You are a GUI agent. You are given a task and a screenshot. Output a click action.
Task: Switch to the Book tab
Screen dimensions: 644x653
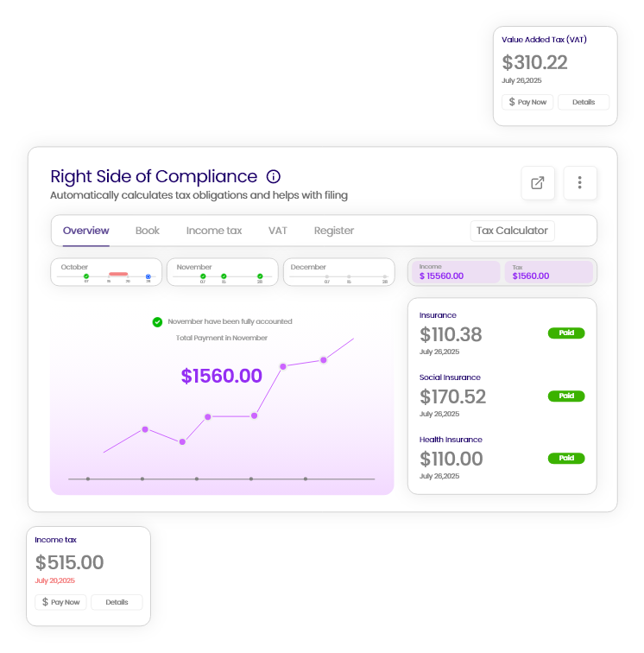(148, 231)
